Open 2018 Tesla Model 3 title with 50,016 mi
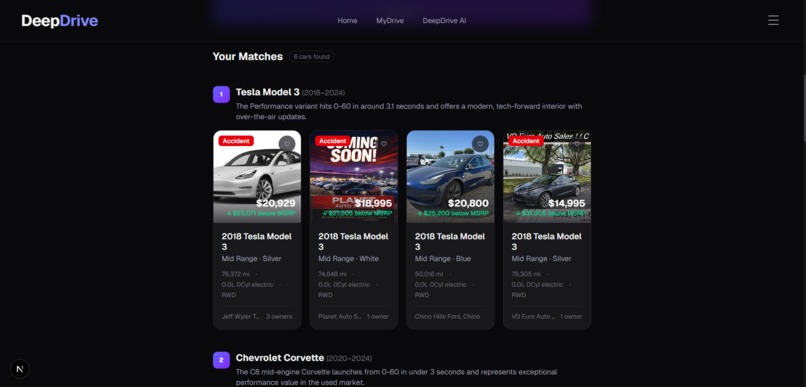Screen dimensions: 806x387 (450, 242)
